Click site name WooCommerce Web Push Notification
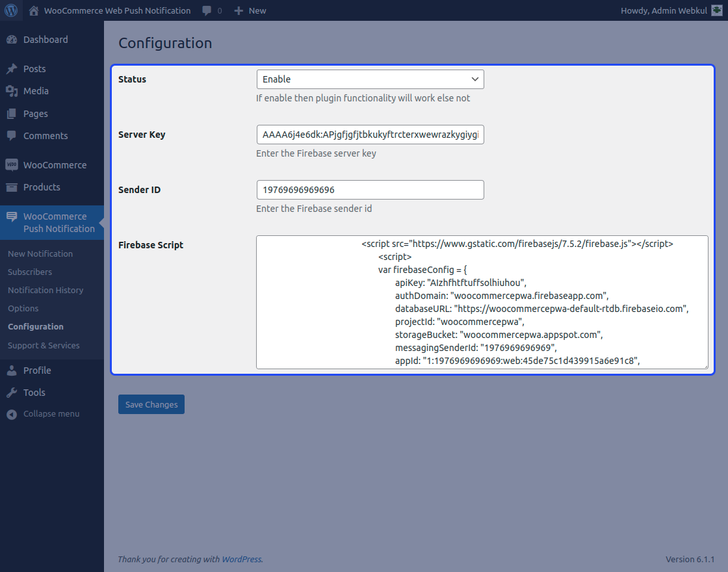This screenshot has width=728, height=572. point(117,10)
